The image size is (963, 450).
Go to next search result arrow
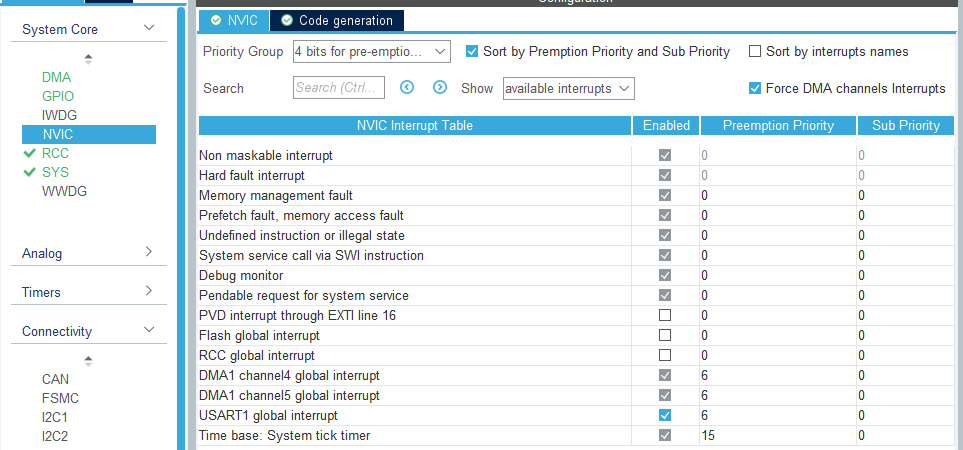[x=440, y=88]
